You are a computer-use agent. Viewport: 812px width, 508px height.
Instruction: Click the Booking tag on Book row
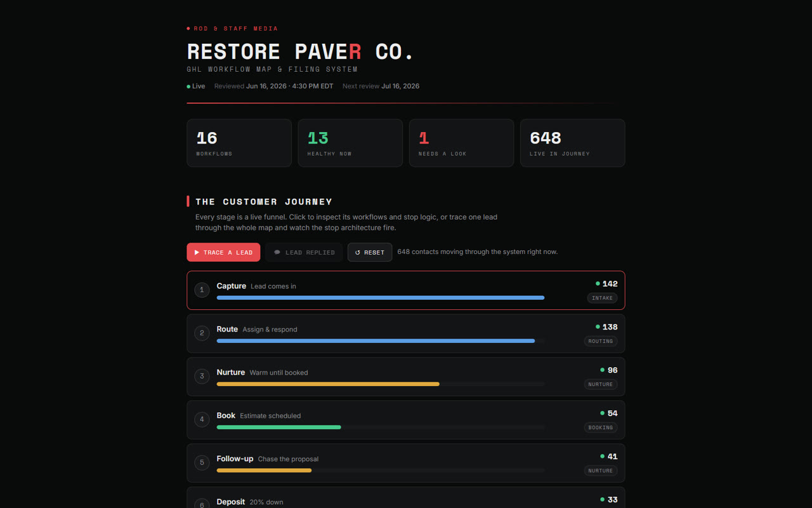pos(601,427)
